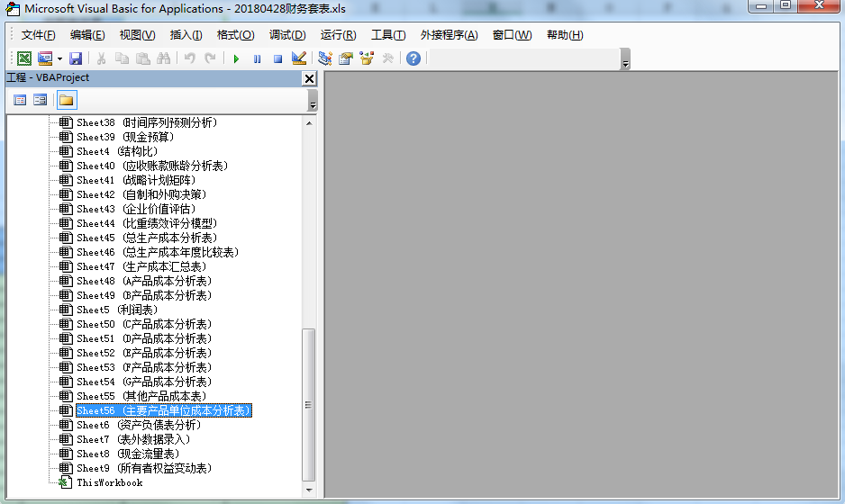The height and width of the screenshot is (504, 845).
Task: Open the Toolbox icon
Action: coord(387,58)
